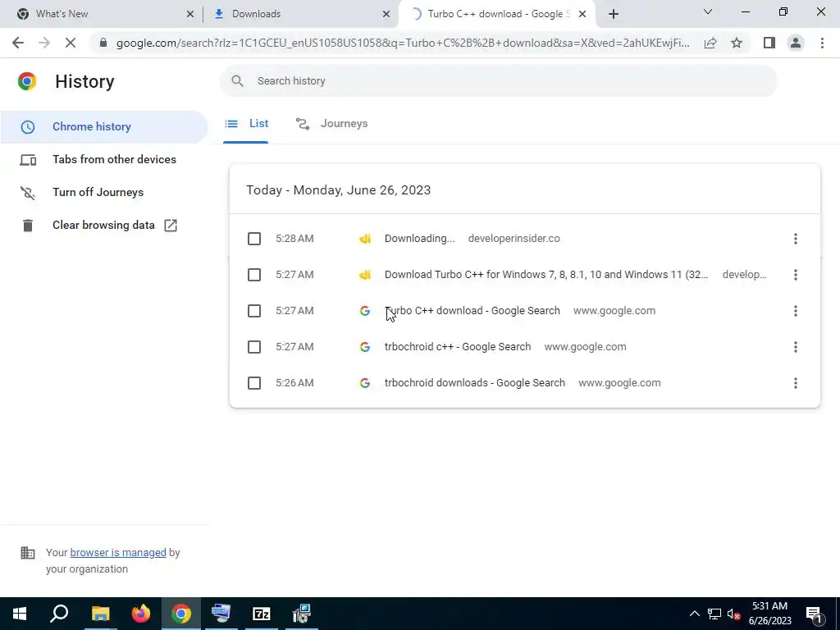Screen dimensions: 840x630
Task: Bookmark this page with the star icon
Action: click(x=737, y=43)
